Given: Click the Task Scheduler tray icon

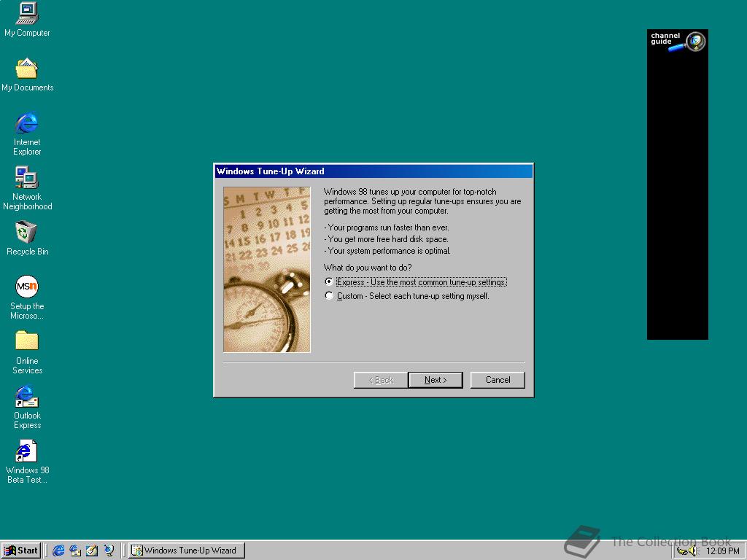Looking at the screenshot, I should [x=682, y=551].
